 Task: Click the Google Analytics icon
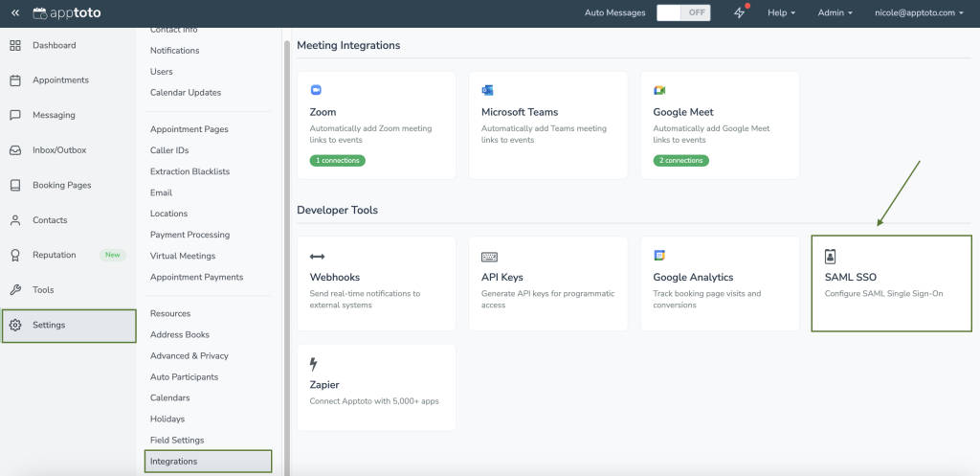[659, 255]
